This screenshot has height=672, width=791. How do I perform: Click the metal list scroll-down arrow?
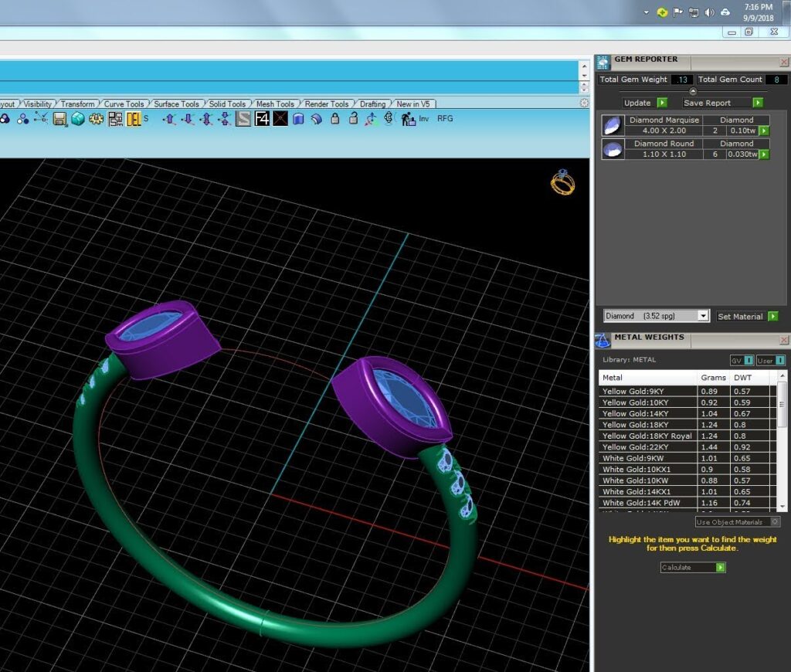[x=782, y=506]
